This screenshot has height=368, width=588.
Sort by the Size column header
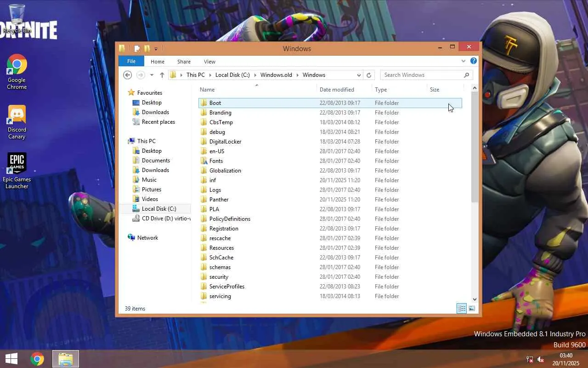click(x=445, y=90)
